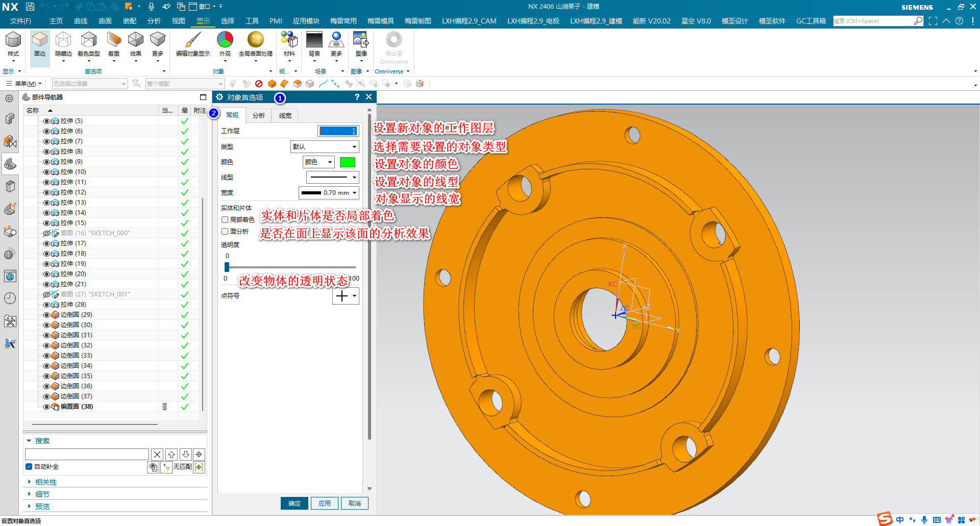980x526 pixels.
Task: Switch to the 主页 ribbon tab
Action: click(56, 21)
